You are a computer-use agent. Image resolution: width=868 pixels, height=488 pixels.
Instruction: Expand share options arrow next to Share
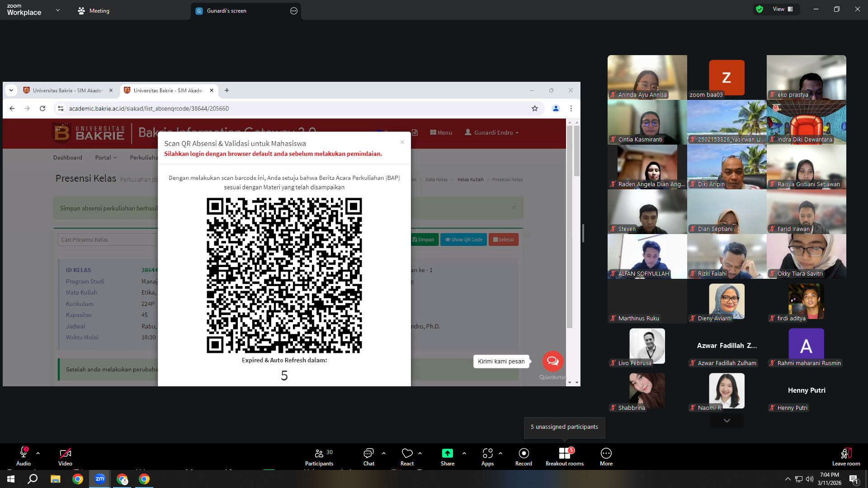coord(464,453)
